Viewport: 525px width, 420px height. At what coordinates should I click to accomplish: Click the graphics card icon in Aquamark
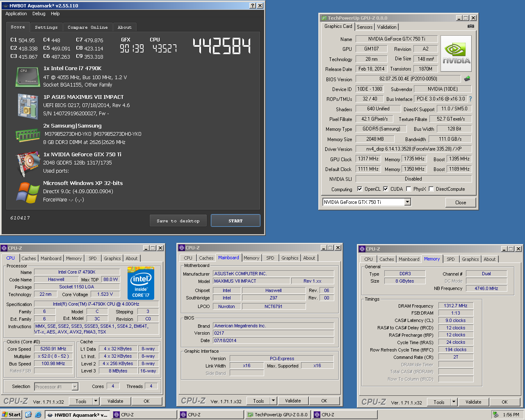click(x=27, y=164)
